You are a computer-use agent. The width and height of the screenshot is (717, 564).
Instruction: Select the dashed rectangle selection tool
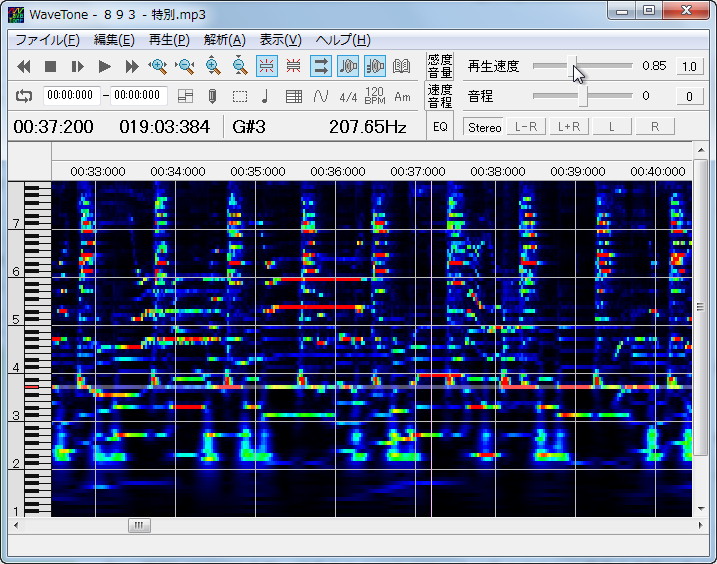(240, 97)
